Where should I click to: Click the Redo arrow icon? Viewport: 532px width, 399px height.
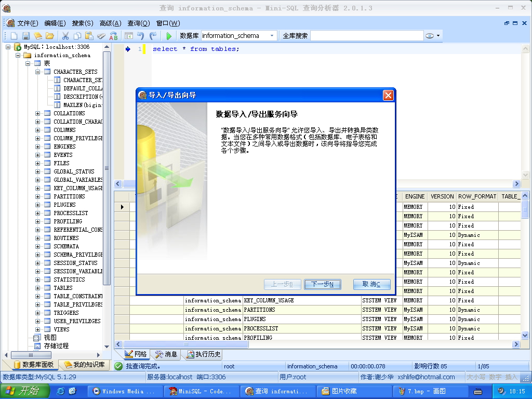(153, 36)
